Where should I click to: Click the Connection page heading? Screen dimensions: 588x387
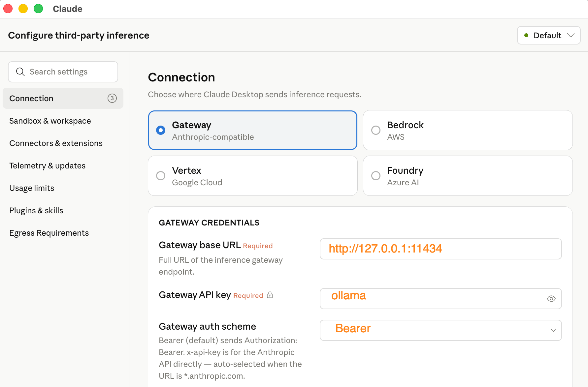pos(181,77)
